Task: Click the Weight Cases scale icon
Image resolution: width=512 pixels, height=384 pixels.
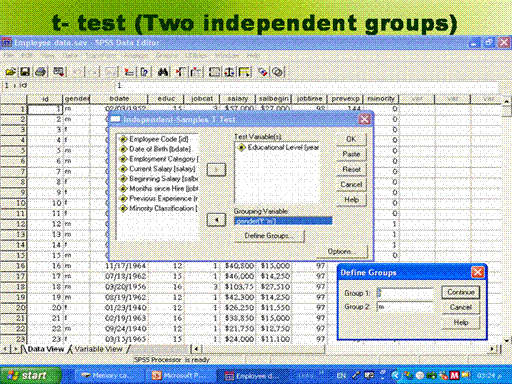Action: click(230, 72)
